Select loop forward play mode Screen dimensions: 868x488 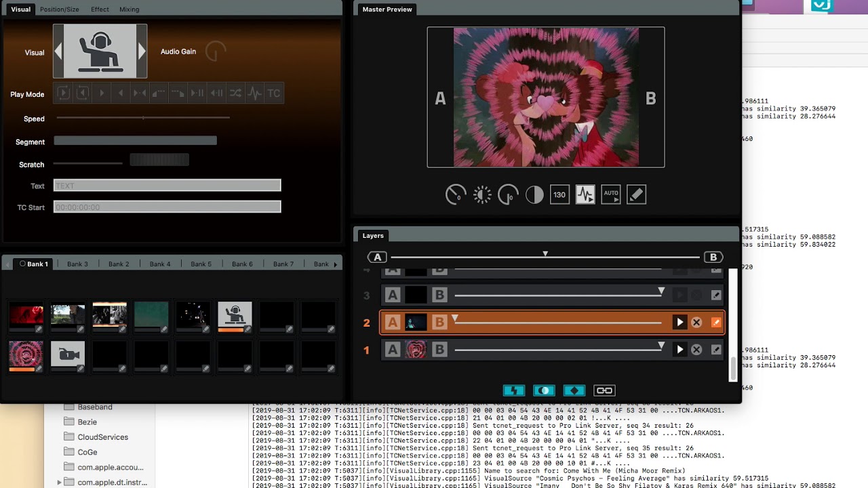click(63, 93)
